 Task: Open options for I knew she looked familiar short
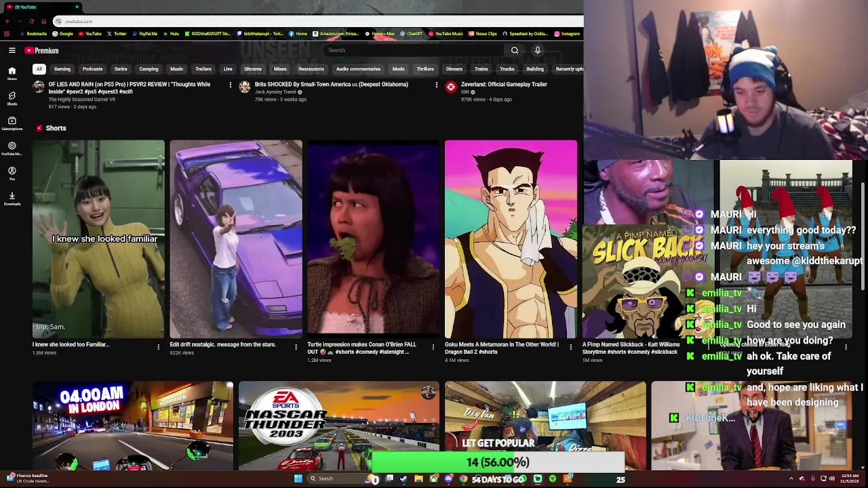[x=158, y=347]
